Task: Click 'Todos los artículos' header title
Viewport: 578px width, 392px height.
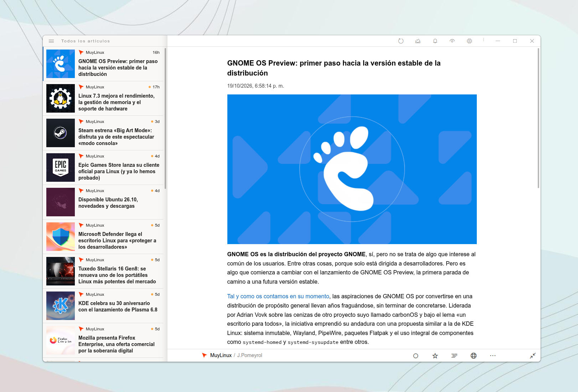Action: [x=86, y=41]
